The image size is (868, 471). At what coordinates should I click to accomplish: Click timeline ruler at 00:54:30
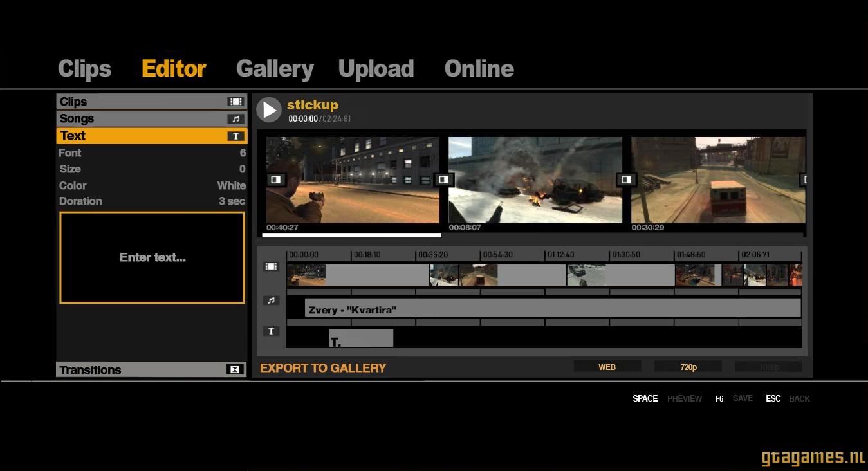[497, 255]
